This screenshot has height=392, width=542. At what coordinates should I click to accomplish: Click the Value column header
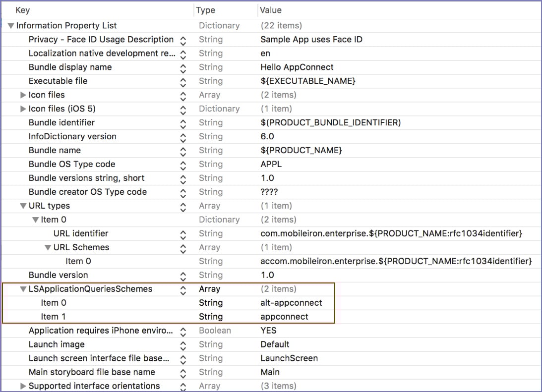pos(271,10)
